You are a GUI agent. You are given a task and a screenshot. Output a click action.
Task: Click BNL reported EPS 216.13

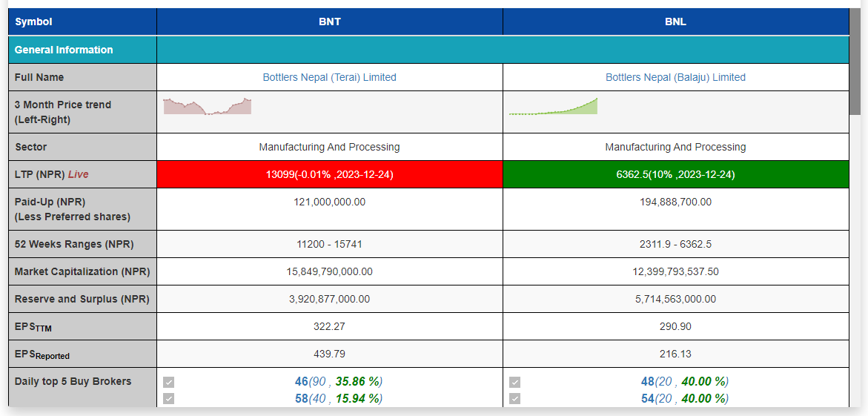coord(675,354)
